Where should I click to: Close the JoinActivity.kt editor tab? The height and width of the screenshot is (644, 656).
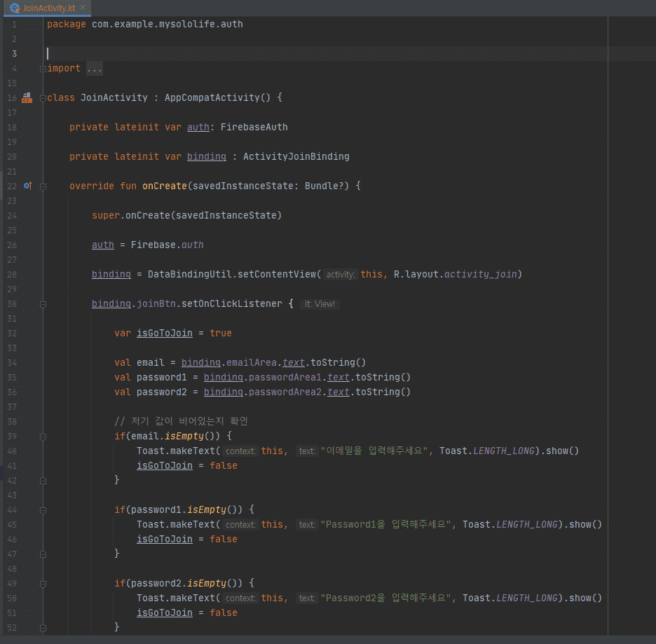coord(82,8)
